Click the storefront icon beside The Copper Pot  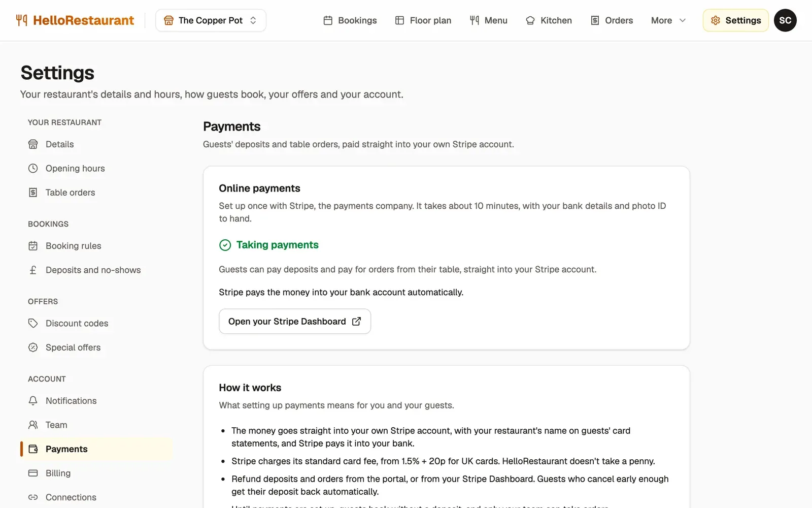tap(168, 20)
